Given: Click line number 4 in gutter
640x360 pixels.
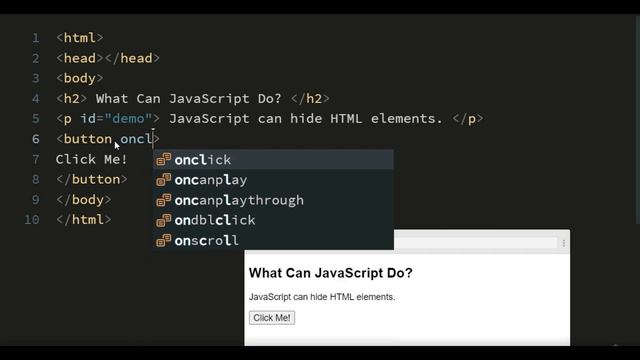Looking at the screenshot, I should click(36, 99).
